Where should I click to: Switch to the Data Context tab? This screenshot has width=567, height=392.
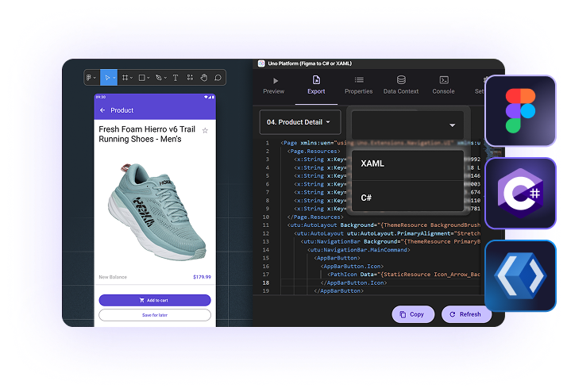click(x=401, y=86)
